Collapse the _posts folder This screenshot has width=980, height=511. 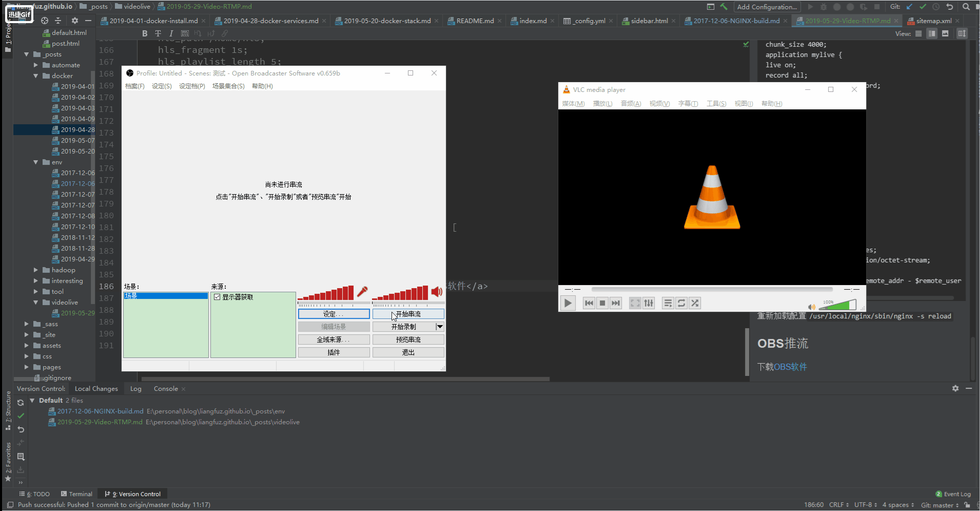[26, 54]
